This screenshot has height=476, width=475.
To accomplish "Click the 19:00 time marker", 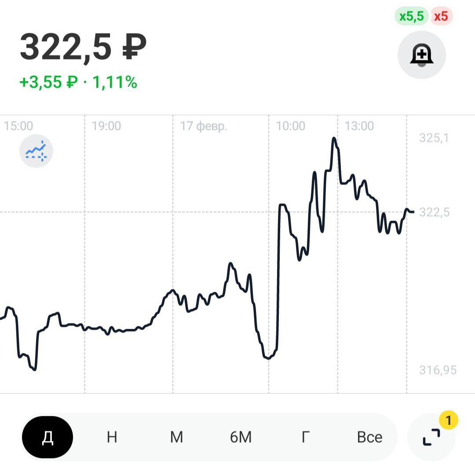I will pos(106,126).
